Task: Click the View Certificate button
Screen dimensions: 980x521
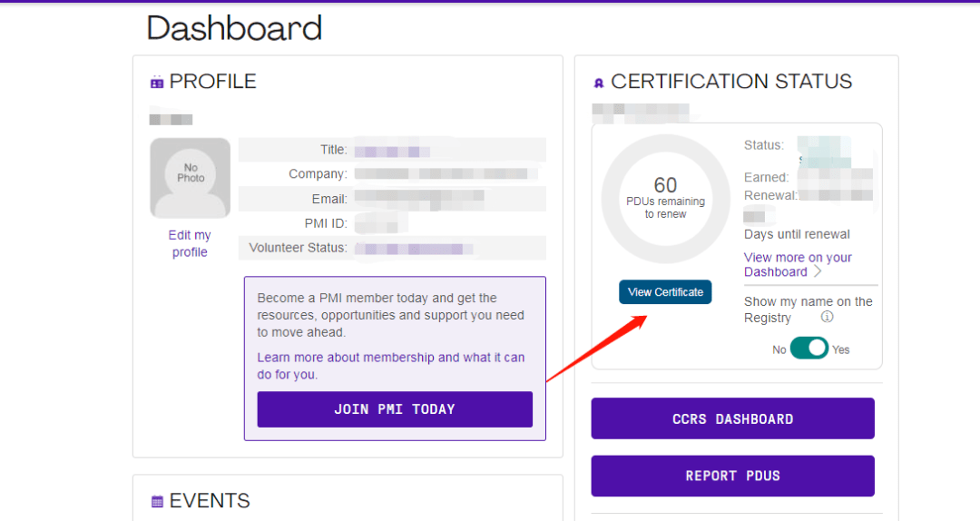Action: [665, 292]
